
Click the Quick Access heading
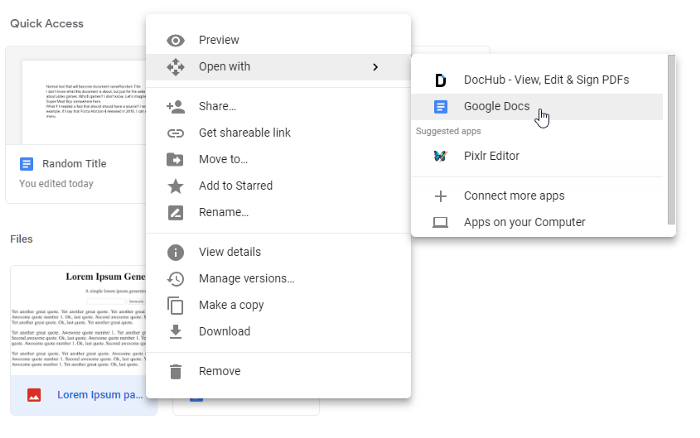click(x=47, y=24)
